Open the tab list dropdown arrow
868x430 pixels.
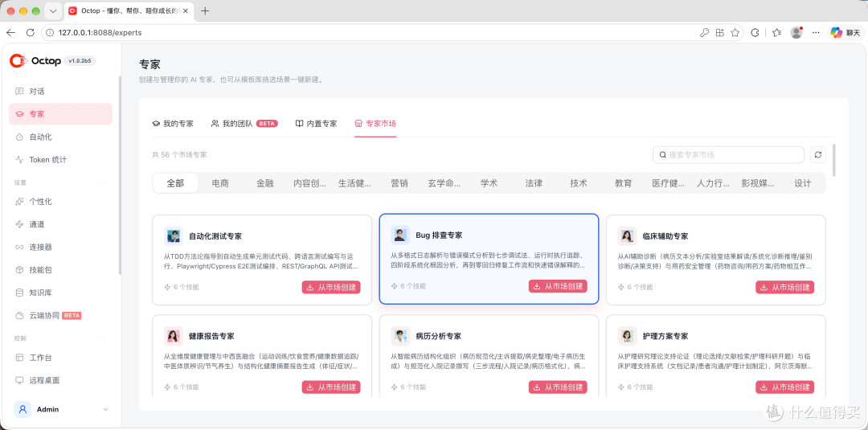(x=52, y=11)
